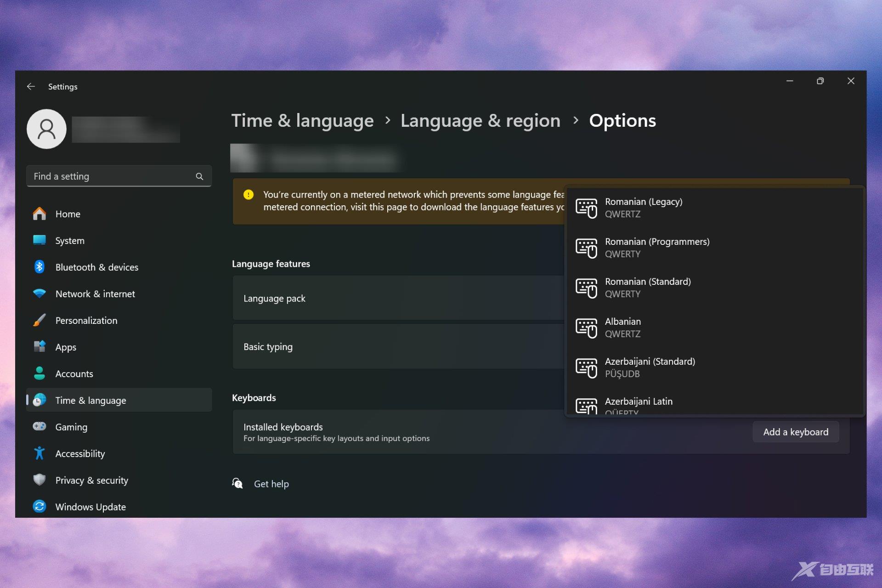
Task: Navigate to Time & language breadcrumb
Action: [x=302, y=121]
